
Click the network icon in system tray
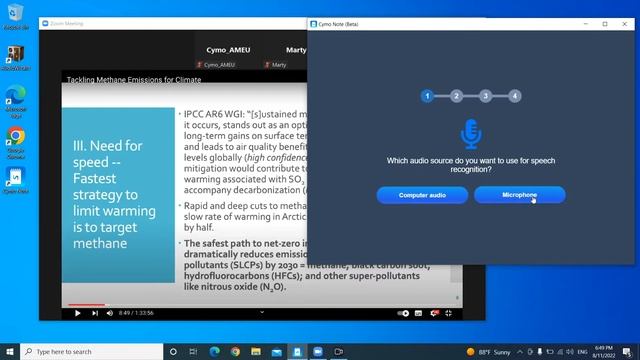(x=560, y=352)
